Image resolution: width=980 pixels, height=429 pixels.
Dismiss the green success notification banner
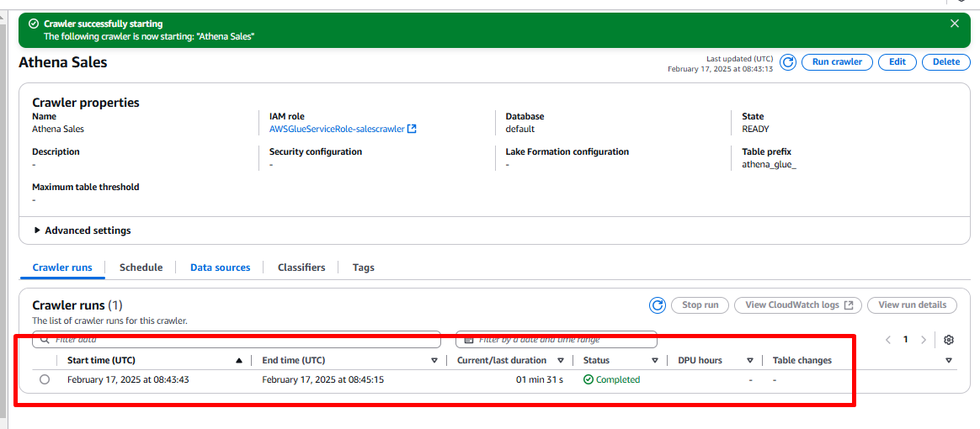(x=955, y=24)
